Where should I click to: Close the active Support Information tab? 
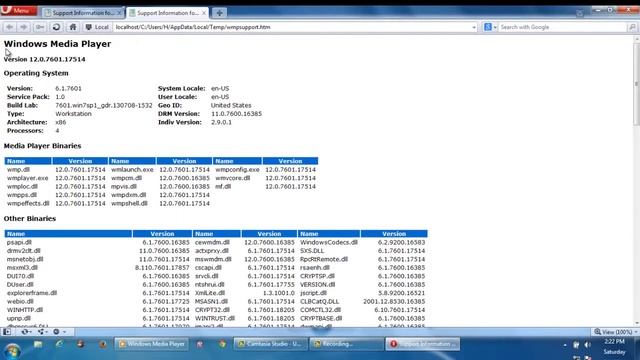tap(204, 13)
